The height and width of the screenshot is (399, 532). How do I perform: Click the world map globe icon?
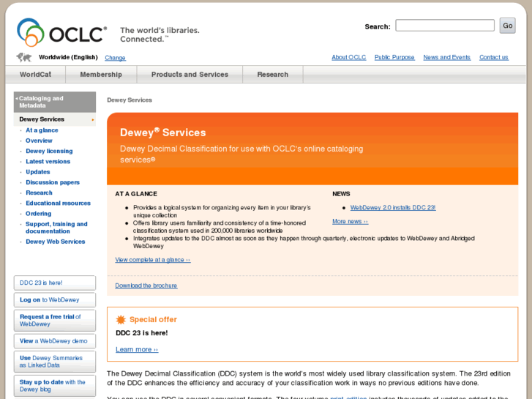[23, 57]
